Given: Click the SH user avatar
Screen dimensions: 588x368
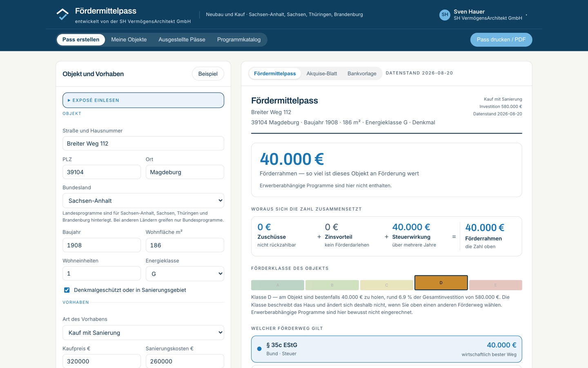Looking at the screenshot, I should (445, 15).
